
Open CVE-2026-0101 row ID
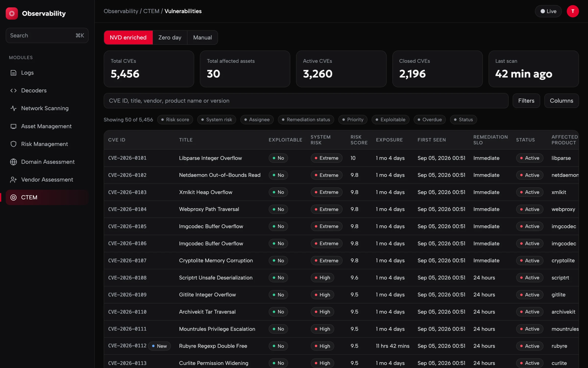[x=127, y=158]
